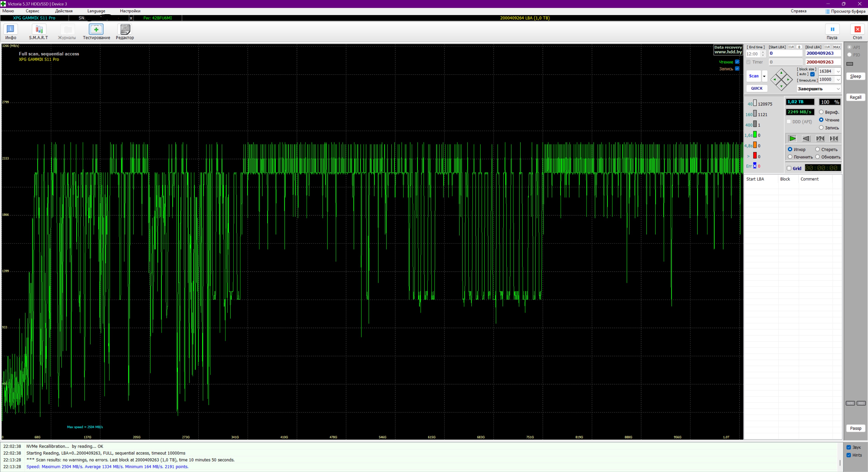The height and width of the screenshot is (472, 868).
Task: Uncheck the Чтение graph checkbox
Action: [737, 62]
